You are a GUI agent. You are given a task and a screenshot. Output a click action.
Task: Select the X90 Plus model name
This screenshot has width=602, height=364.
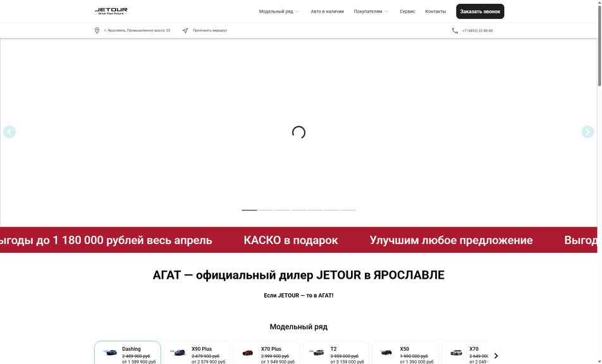(x=202, y=349)
